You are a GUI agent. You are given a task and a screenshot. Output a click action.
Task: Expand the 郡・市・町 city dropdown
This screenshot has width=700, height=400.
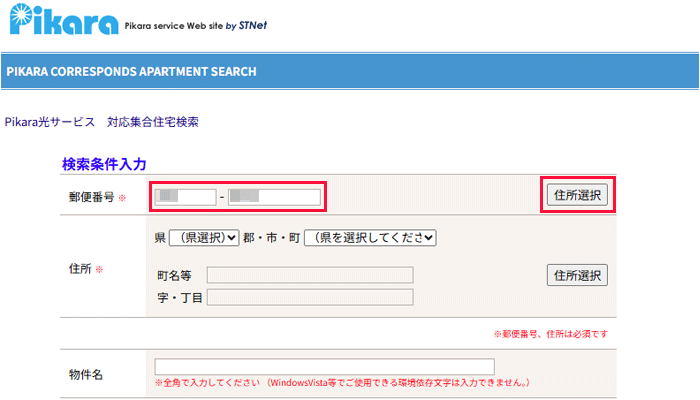(x=370, y=238)
